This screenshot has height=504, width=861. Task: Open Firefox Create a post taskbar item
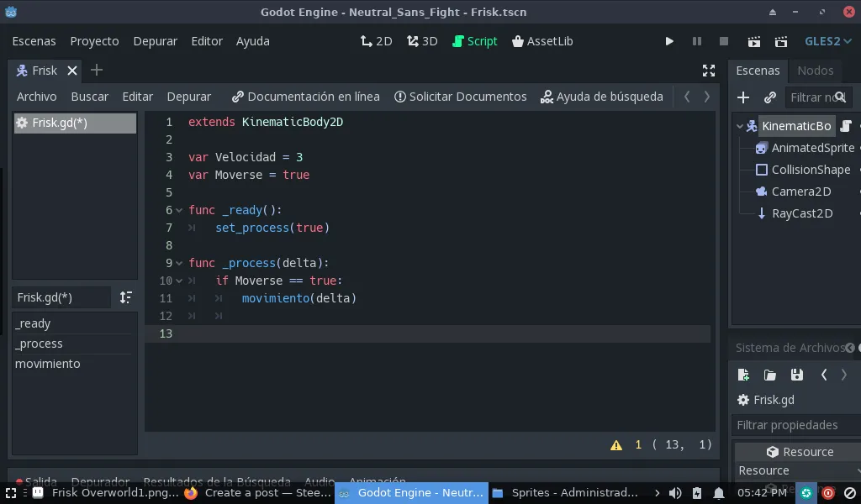tap(257, 493)
